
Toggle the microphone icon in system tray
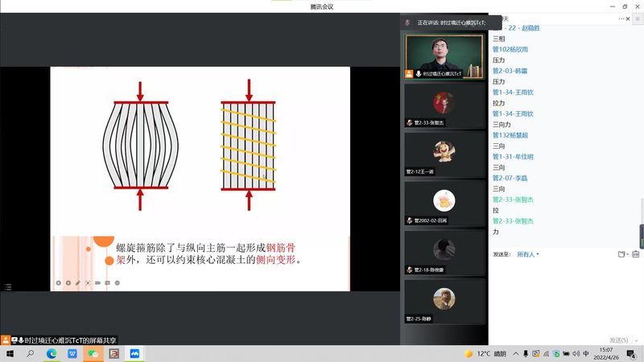click(x=526, y=353)
